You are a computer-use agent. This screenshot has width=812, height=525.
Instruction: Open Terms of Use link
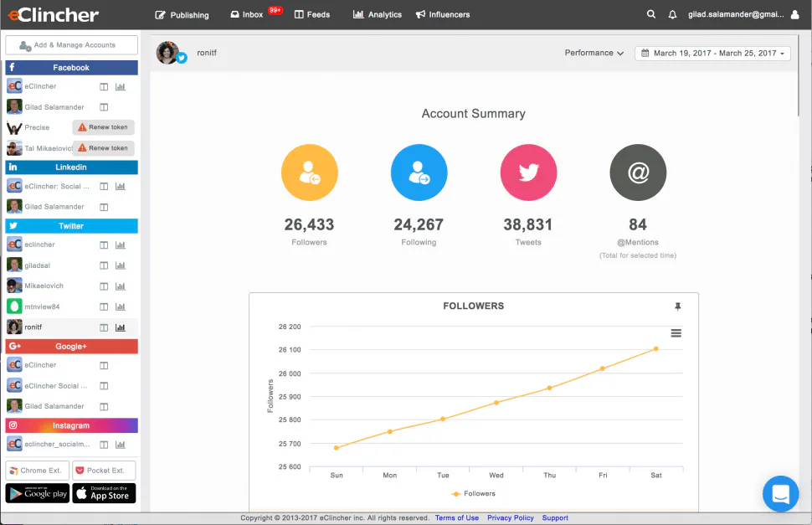click(457, 517)
